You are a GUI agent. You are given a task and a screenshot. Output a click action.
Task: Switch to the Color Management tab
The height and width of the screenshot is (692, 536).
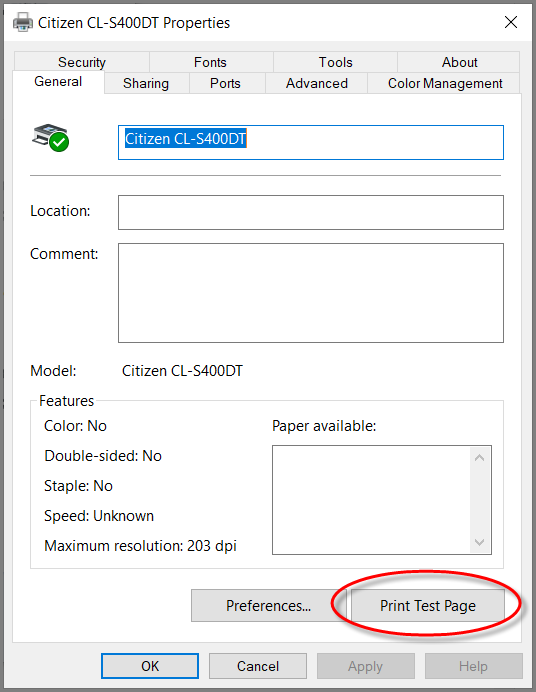click(x=445, y=83)
